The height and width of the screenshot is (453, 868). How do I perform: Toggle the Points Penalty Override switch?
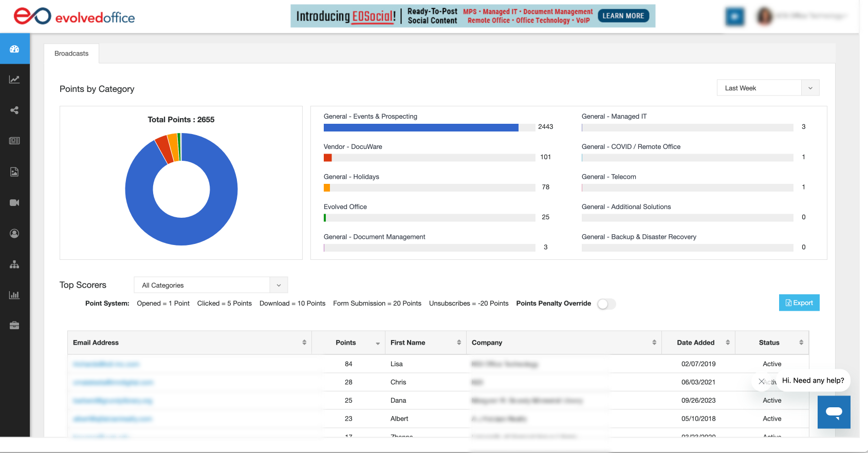(x=606, y=304)
